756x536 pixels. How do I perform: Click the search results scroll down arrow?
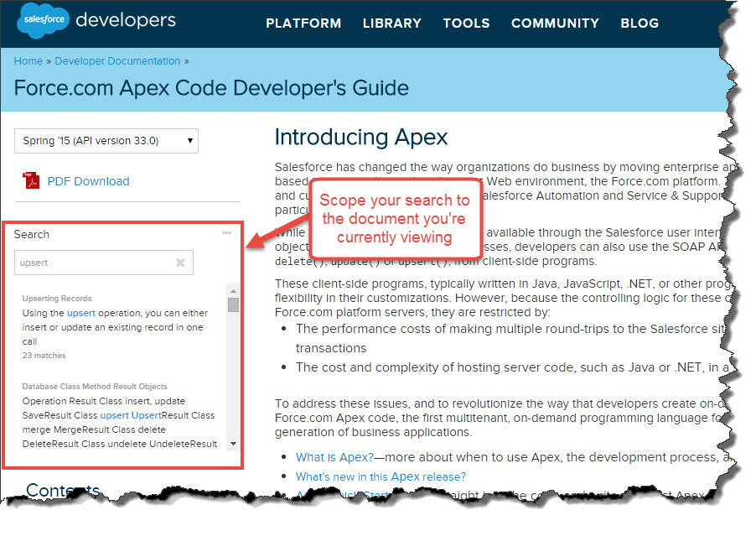pyautogui.click(x=233, y=444)
